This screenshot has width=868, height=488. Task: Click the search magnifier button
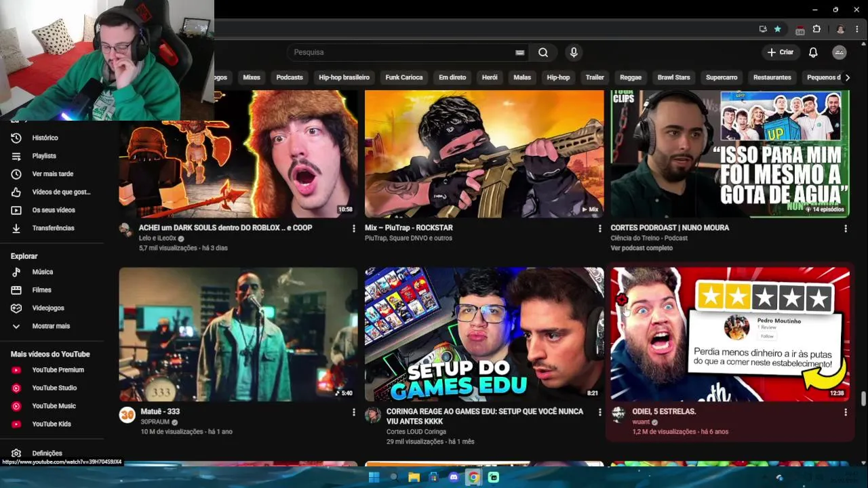pos(543,52)
